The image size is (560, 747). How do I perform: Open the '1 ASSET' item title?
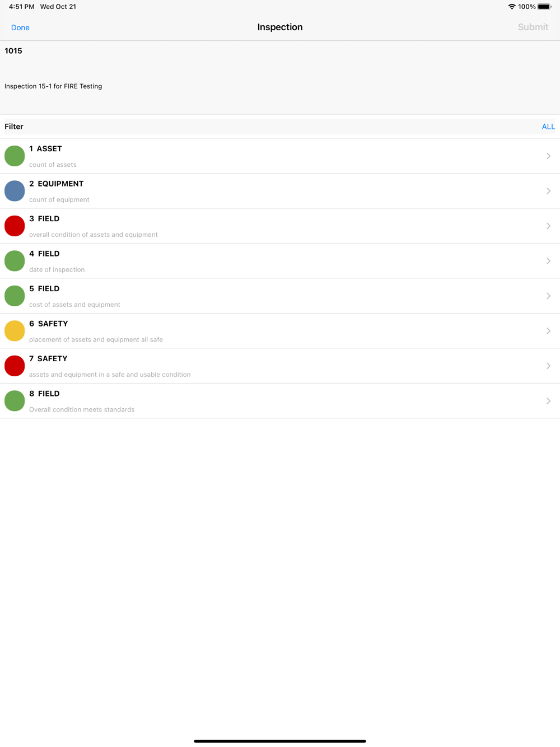(45, 149)
